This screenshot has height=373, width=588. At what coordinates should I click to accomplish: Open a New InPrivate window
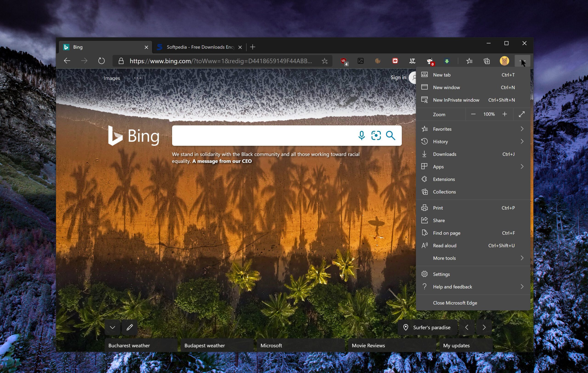(473, 100)
